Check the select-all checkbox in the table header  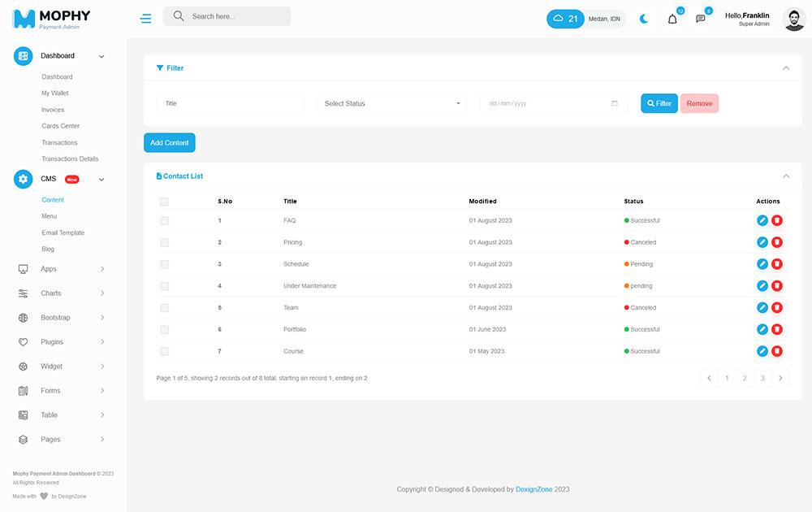tap(164, 202)
